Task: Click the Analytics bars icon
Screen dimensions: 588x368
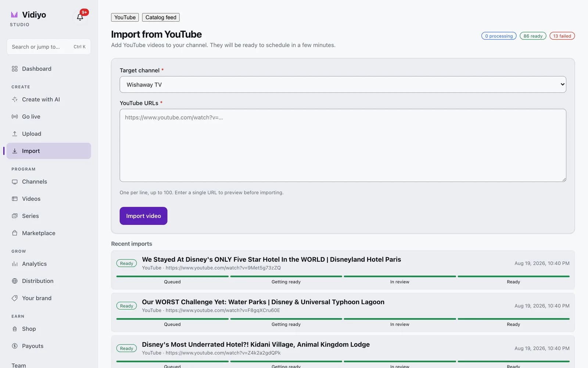Action: 15,264
